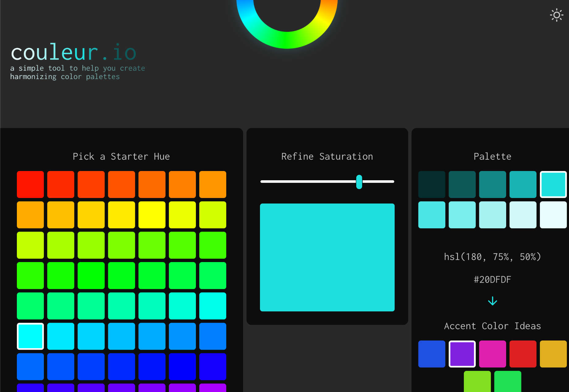
Task: Pick the second red-orange swatch in first row
Action: tap(61, 185)
